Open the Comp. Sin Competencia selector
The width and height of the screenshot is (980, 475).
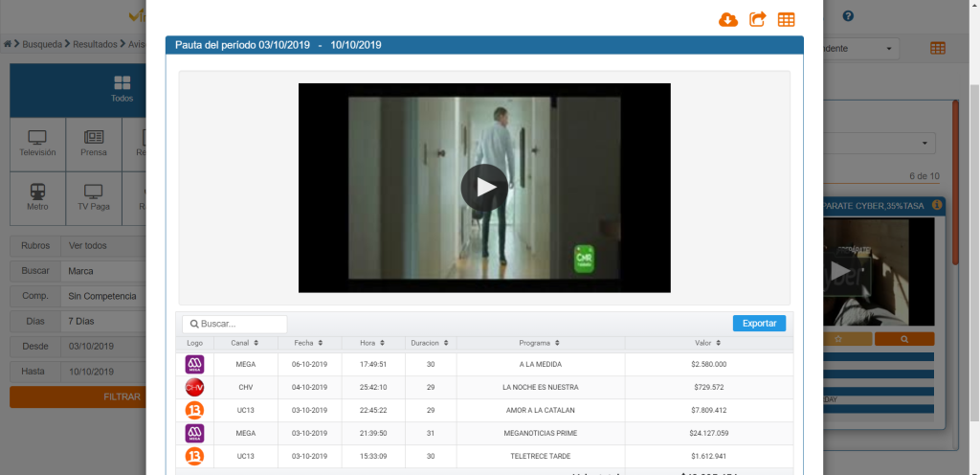[x=103, y=296]
